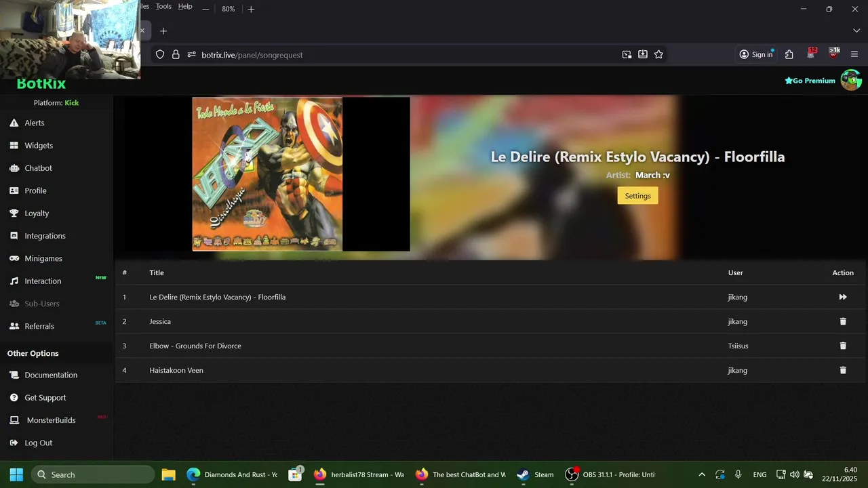Image resolution: width=868 pixels, height=488 pixels.
Task: Click the browser shield tracking protection icon
Action: click(160, 55)
